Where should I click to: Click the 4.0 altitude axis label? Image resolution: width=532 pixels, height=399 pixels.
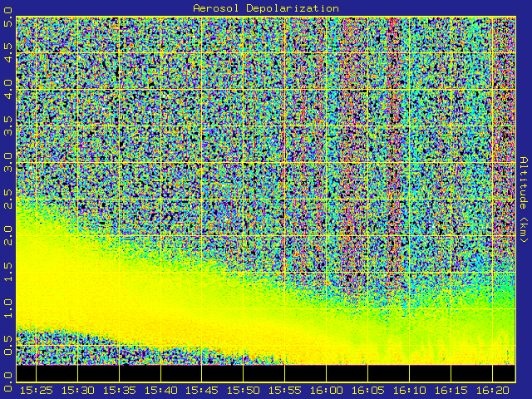click(8, 89)
